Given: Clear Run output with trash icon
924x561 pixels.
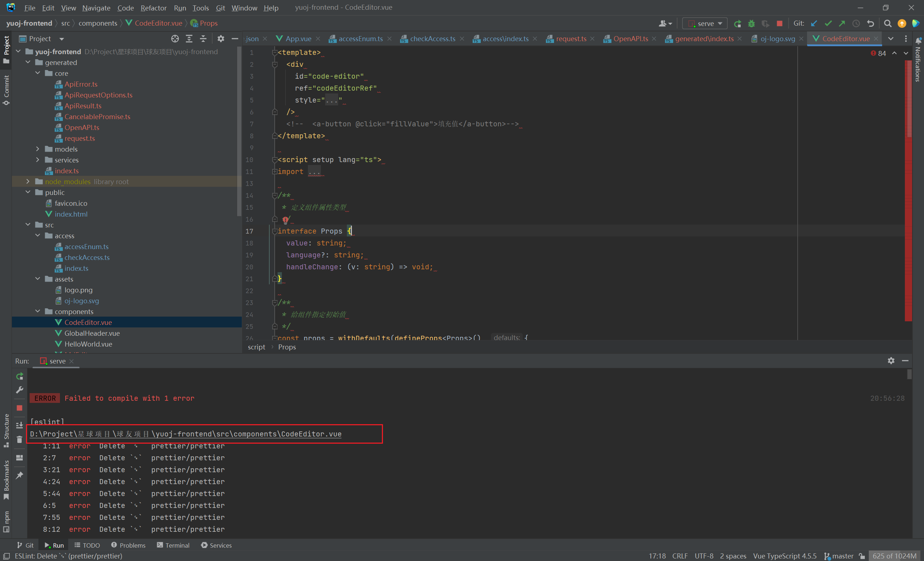Looking at the screenshot, I should (19, 439).
